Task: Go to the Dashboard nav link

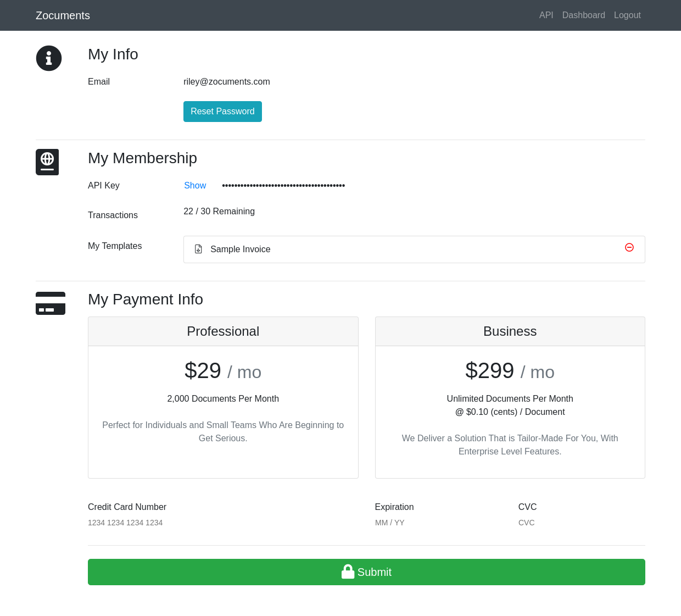Action: point(583,15)
